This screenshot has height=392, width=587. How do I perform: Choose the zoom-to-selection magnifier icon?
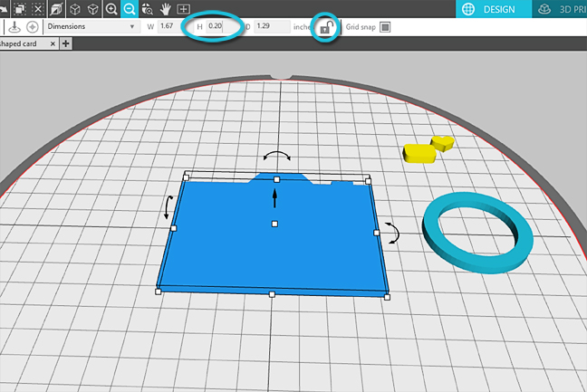point(148,9)
